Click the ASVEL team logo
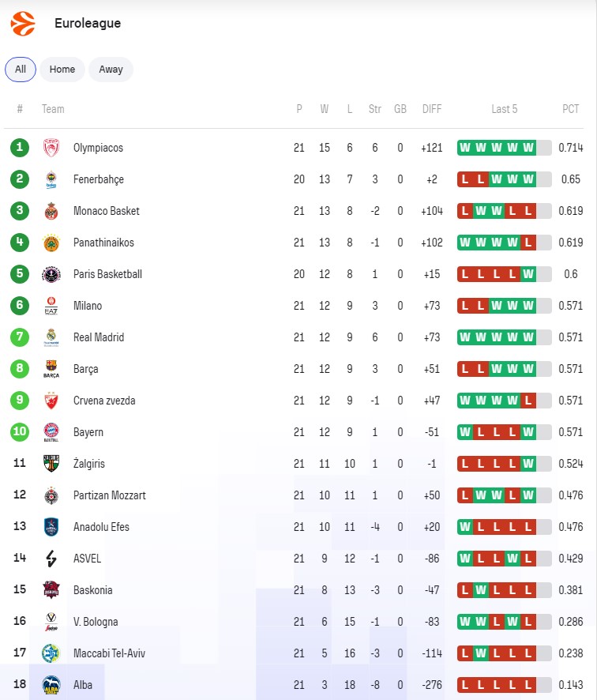 pos(51,559)
